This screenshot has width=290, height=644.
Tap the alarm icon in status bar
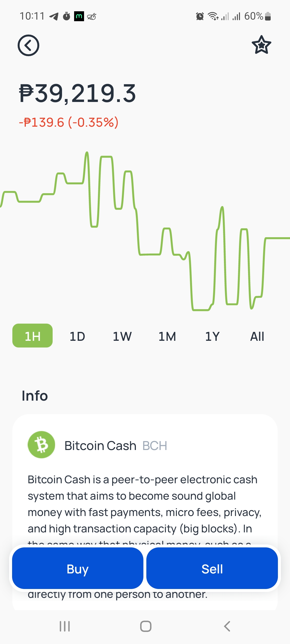point(200,16)
